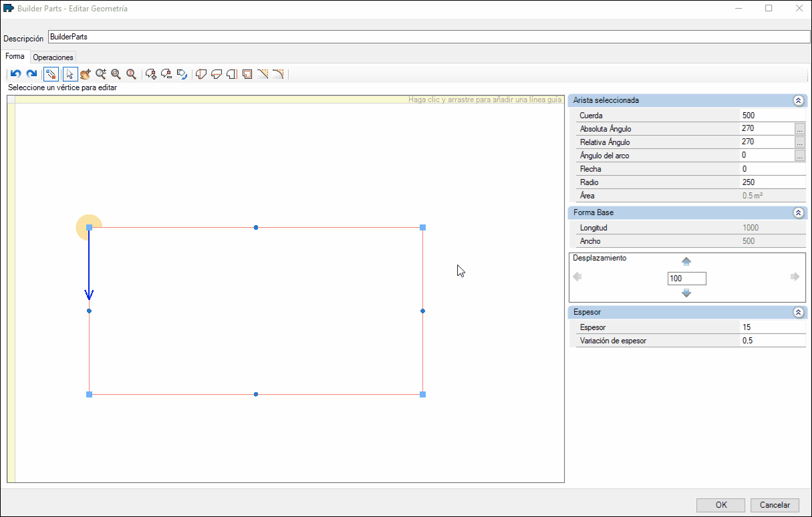Collapse the Forma Base section

coord(798,213)
